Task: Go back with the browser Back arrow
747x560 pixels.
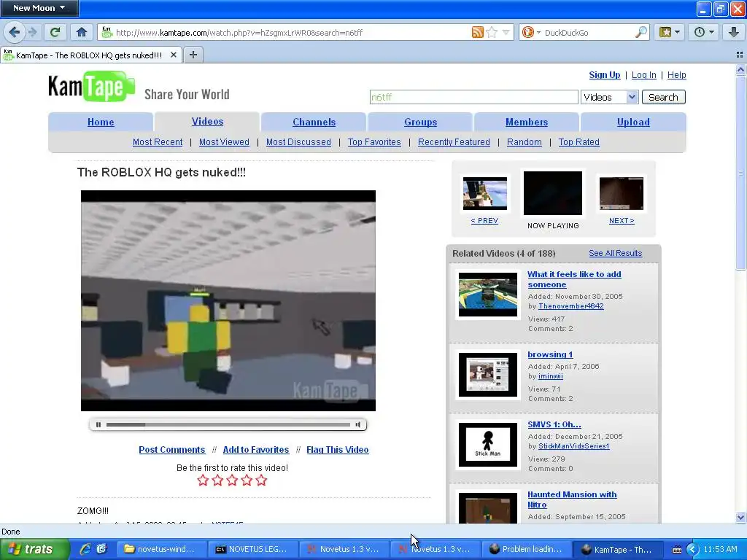Action: coord(14,32)
